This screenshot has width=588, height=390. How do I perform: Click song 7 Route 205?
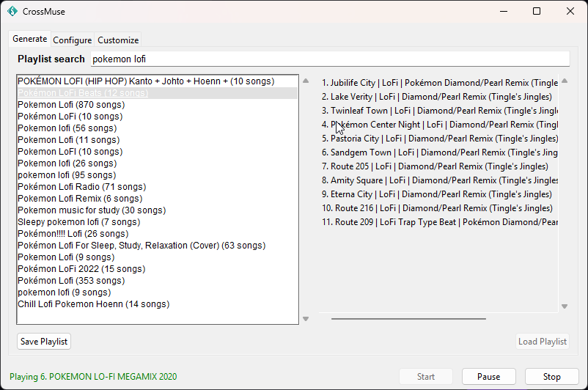click(x=435, y=166)
